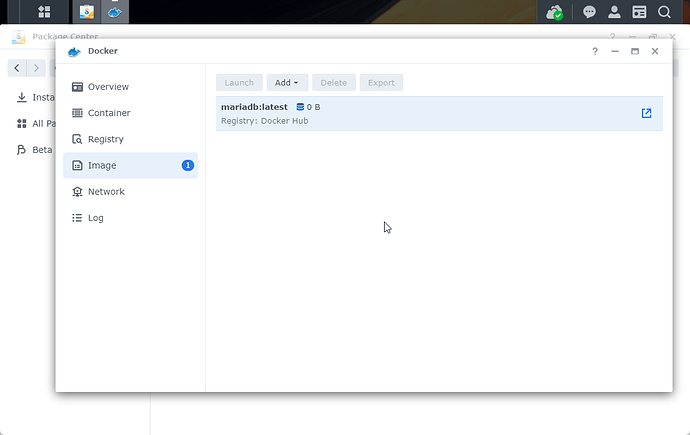Screen dimensions: 690x435
Task: Select the Docker whale taskbar icon
Action: tap(115, 11)
